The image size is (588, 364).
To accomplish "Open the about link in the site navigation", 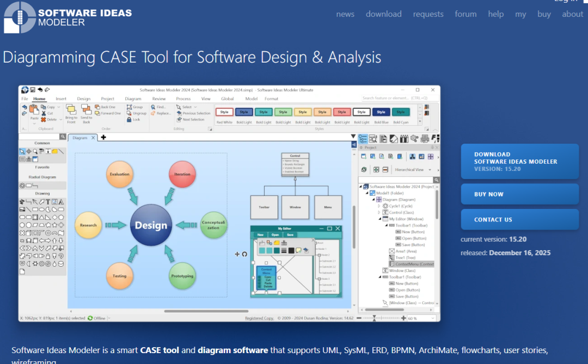I will pos(573,14).
